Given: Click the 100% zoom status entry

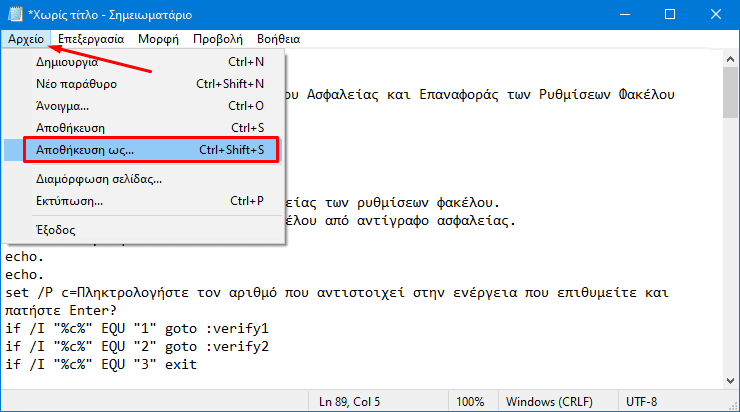Looking at the screenshot, I should tap(470, 402).
